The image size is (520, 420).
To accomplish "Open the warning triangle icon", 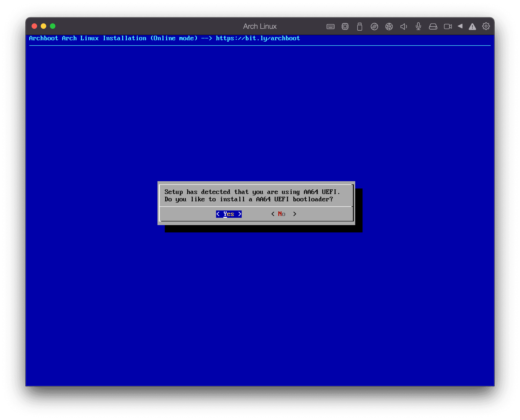I will pyautogui.click(x=472, y=26).
